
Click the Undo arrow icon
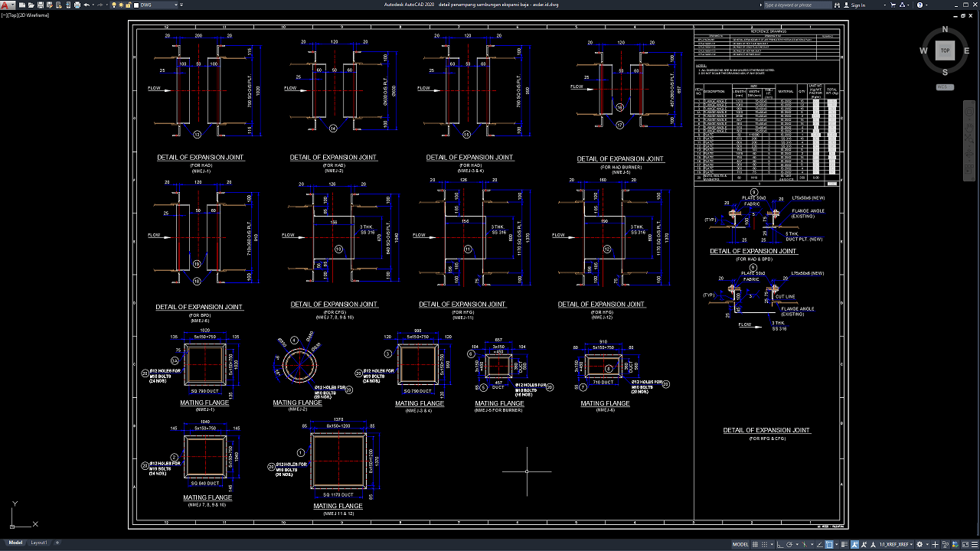pos(87,5)
